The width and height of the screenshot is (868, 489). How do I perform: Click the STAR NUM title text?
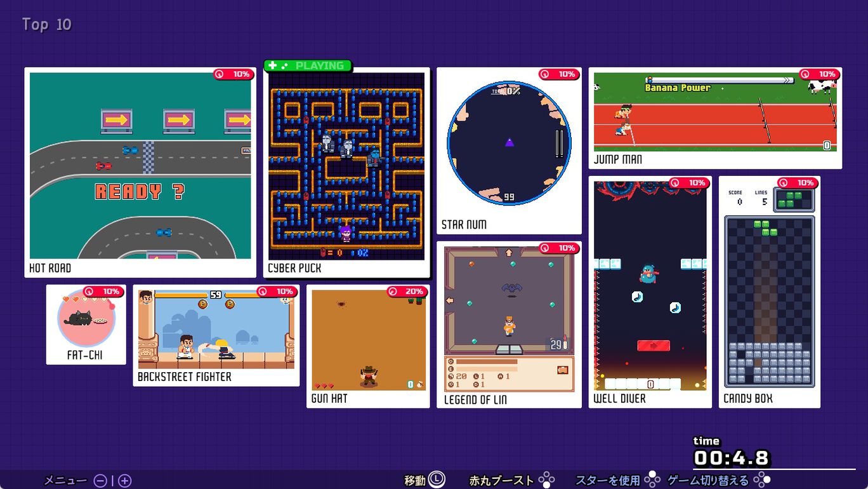click(464, 225)
